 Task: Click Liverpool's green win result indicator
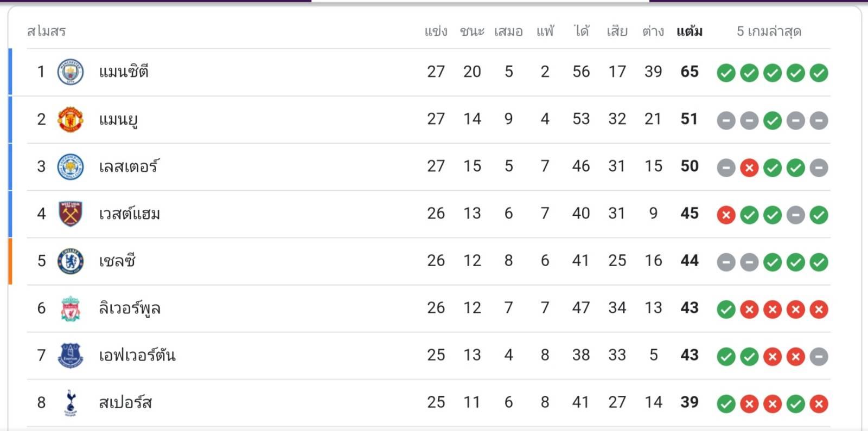[726, 310]
